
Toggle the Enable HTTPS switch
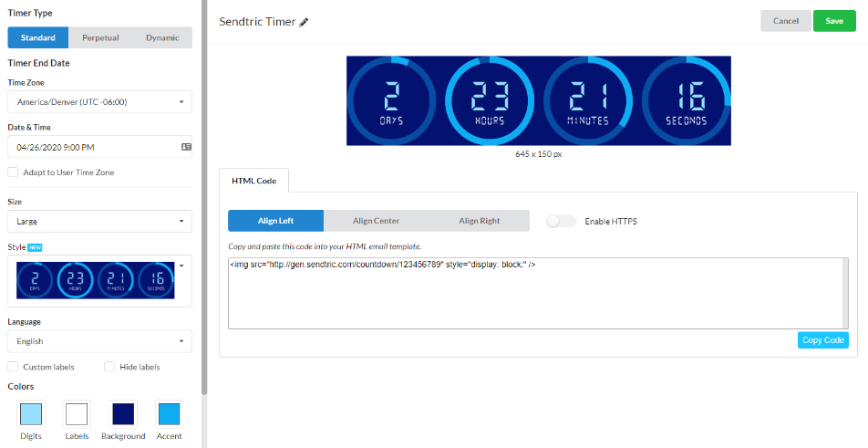562,221
